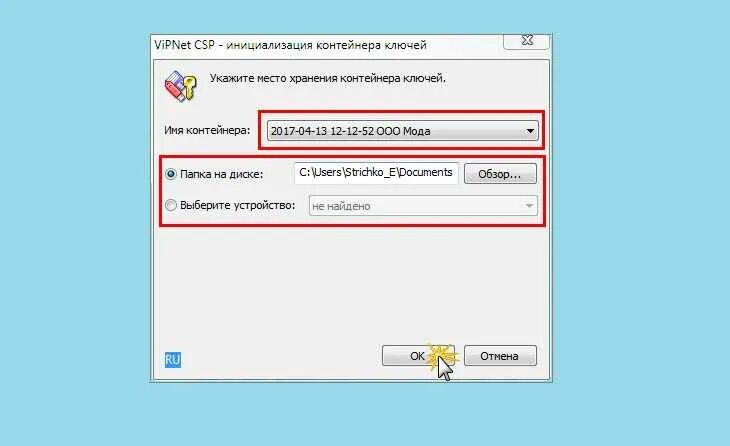730x446 pixels.
Task: Close the ViPNet CSP dialog window
Action: (x=527, y=41)
